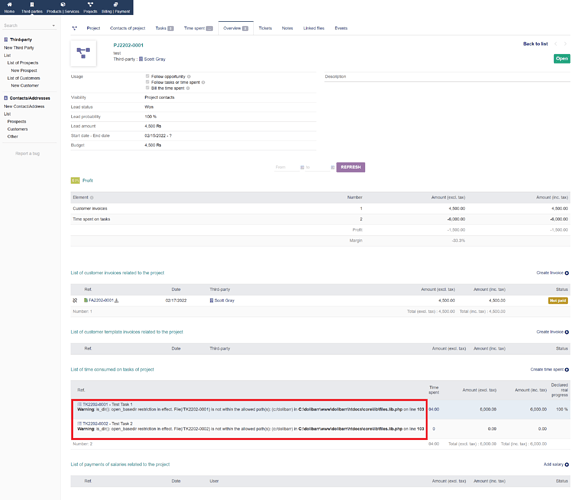This screenshot has height=500, width=578.
Task: Switch to the Tasks tab
Action: coord(164,28)
